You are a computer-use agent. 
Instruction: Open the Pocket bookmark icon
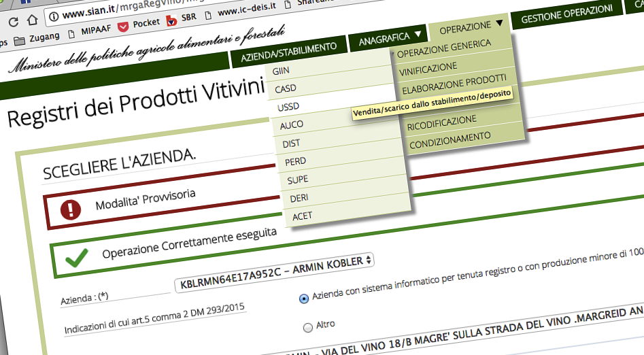(123, 27)
